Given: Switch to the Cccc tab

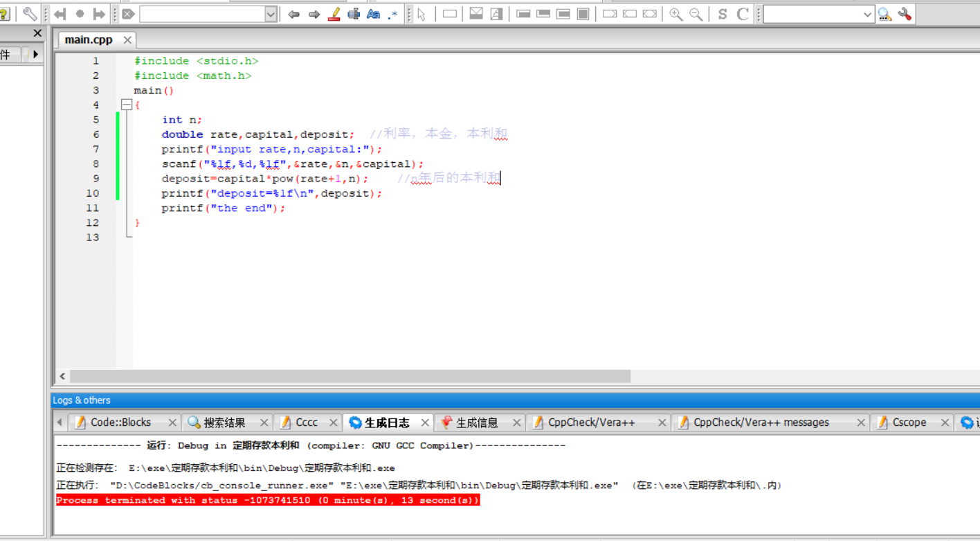Looking at the screenshot, I should pos(307,423).
